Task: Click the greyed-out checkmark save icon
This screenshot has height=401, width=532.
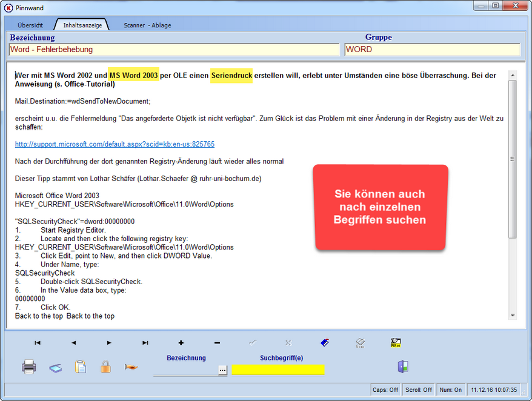Action: click(x=253, y=343)
